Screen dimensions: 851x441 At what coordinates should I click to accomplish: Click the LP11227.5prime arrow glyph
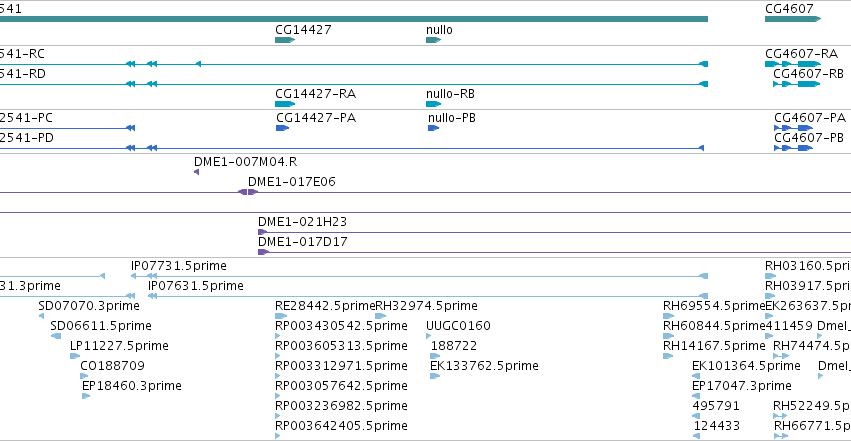75,356
